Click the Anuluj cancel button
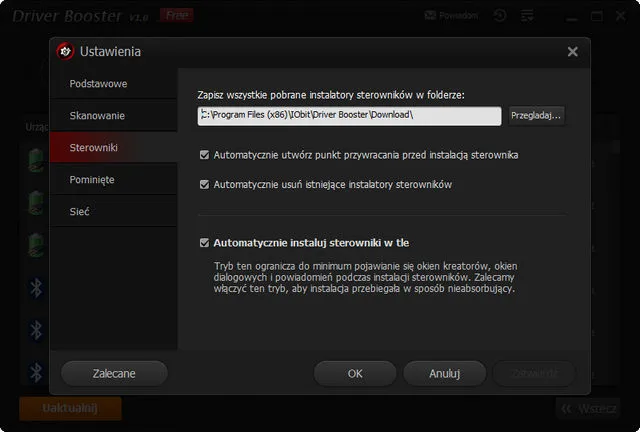This screenshot has width=640, height=432. pos(444,374)
